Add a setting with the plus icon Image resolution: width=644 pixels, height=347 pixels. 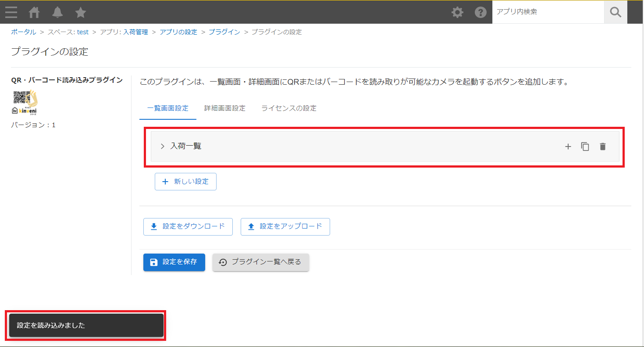tap(568, 147)
